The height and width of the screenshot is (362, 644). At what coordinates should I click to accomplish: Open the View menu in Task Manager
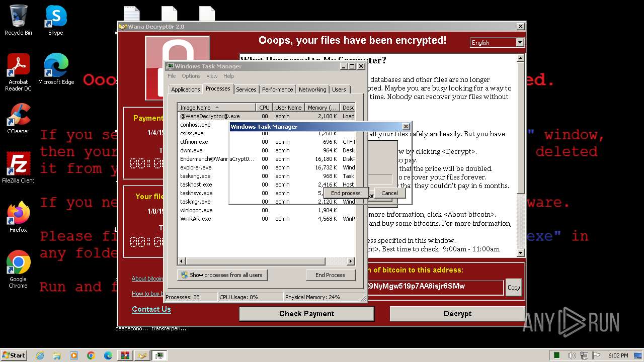(x=212, y=76)
